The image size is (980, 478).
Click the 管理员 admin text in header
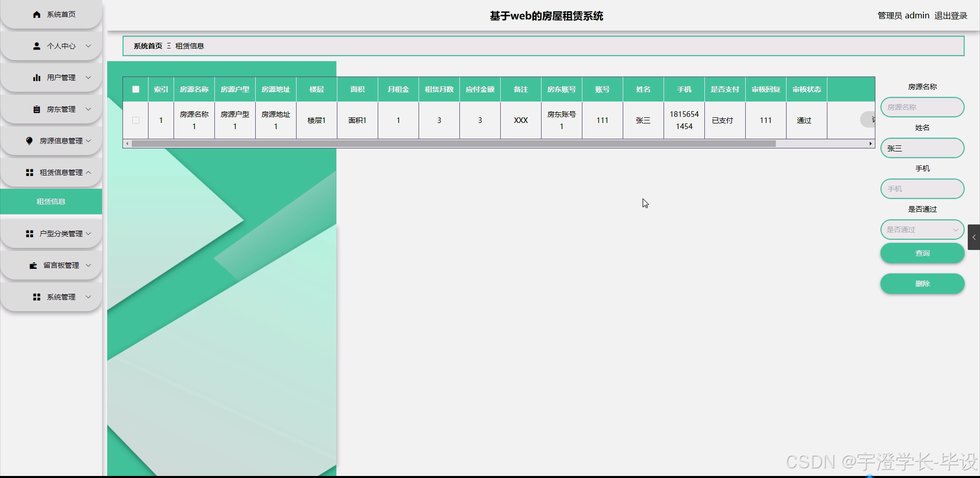(x=903, y=16)
